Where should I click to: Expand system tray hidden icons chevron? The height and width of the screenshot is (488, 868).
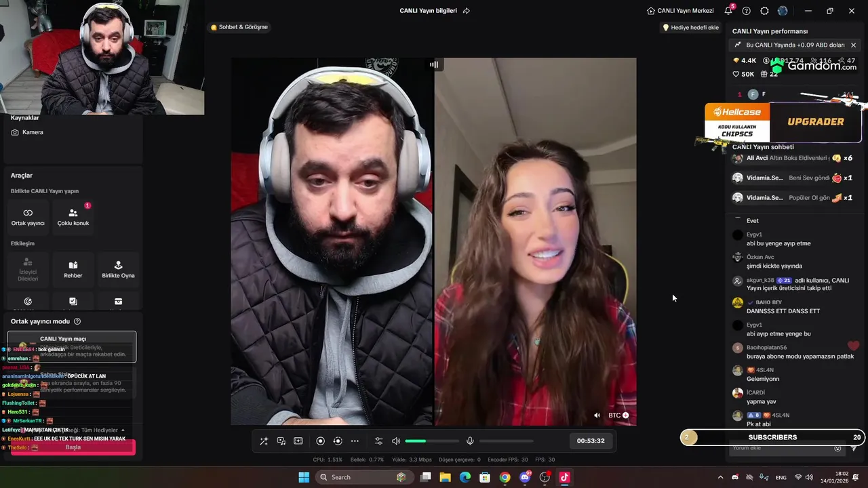click(720, 477)
